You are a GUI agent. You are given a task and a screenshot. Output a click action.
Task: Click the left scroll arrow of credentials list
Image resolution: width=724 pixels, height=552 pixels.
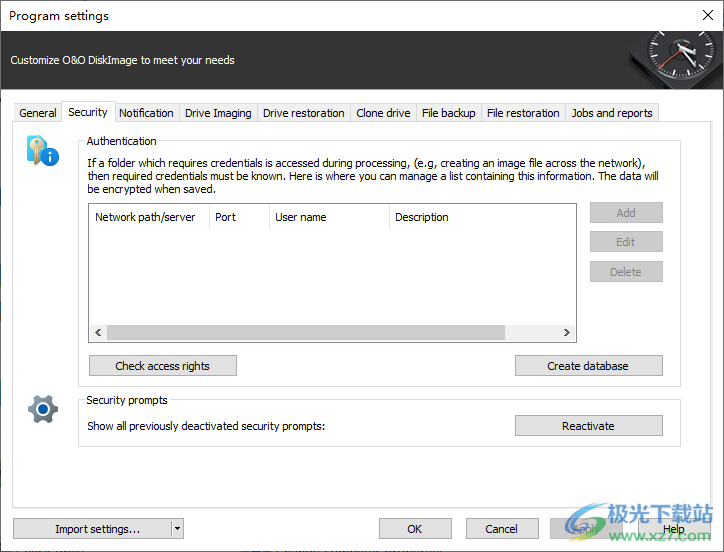(98, 333)
